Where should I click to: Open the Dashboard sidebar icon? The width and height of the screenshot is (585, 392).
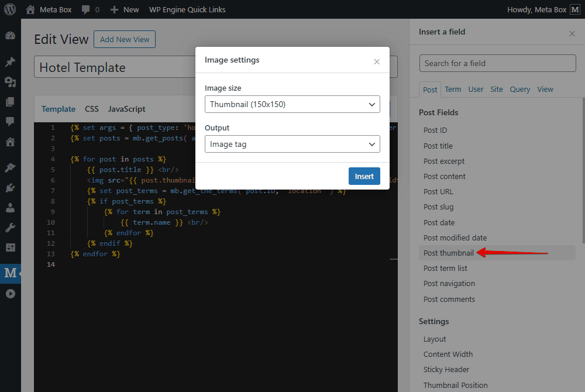click(10, 36)
